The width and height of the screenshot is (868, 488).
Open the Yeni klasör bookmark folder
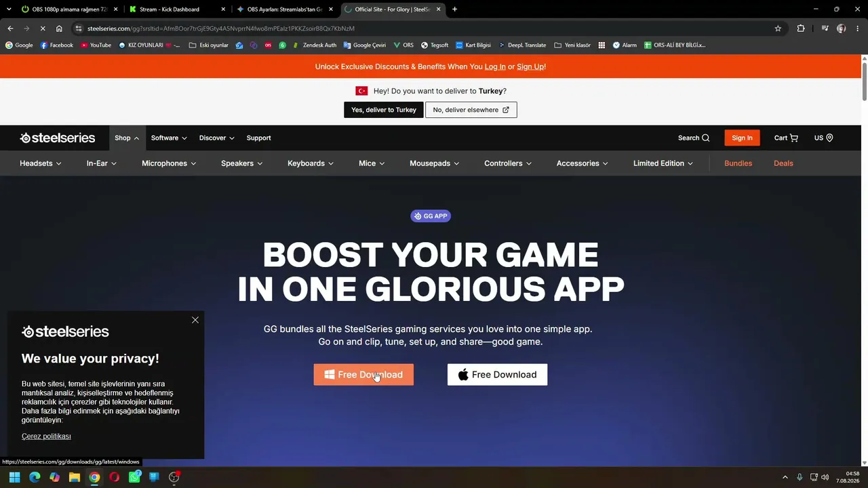click(x=572, y=45)
